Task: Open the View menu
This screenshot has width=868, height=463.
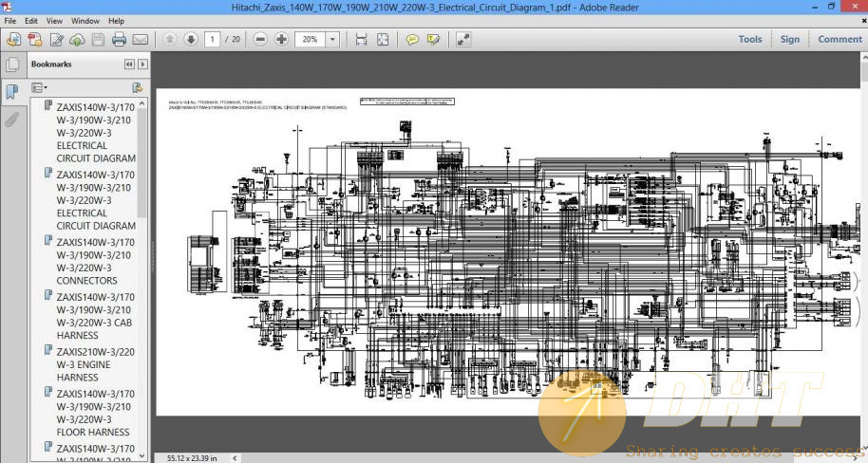Action: point(54,21)
